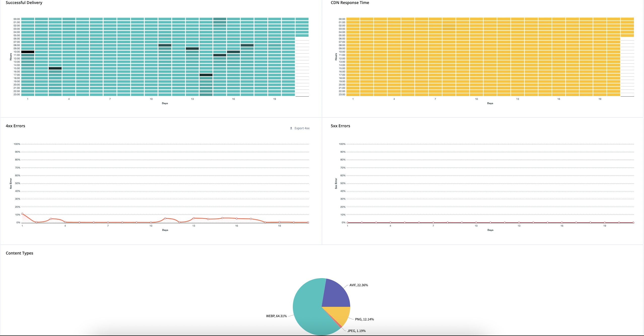This screenshot has height=336, width=644.
Task: Click the dark 15:00 cell on day 3
Action: click(x=55, y=68)
